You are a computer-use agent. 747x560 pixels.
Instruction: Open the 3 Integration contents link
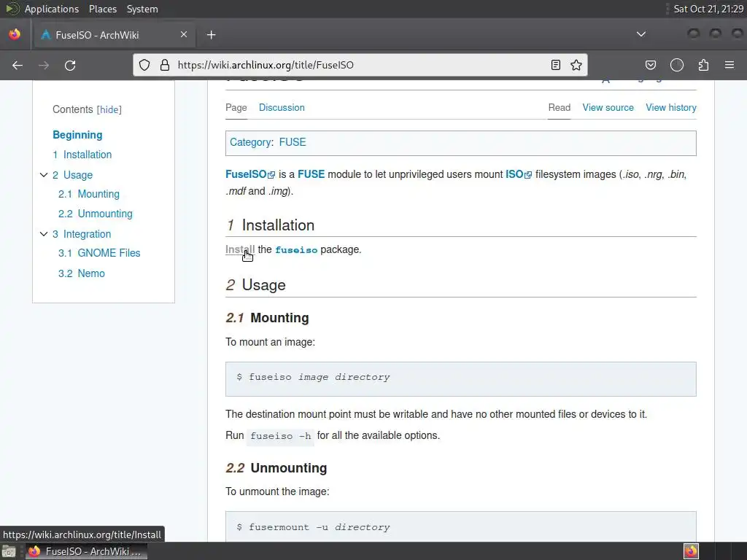coord(82,234)
